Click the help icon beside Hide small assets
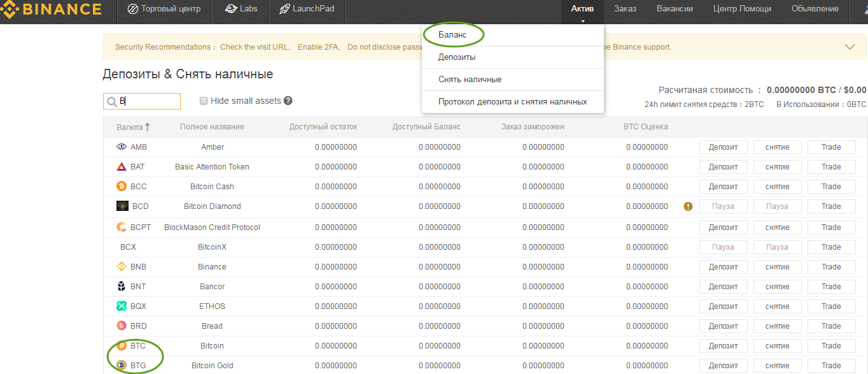 (x=288, y=101)
